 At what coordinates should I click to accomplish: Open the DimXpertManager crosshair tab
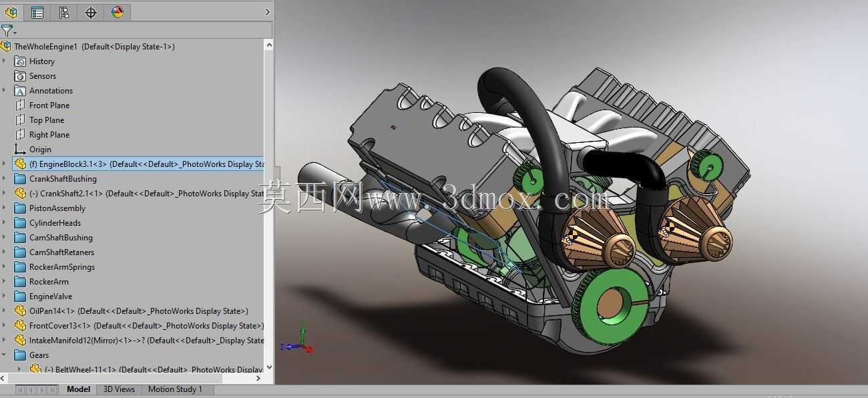point(91,12)
